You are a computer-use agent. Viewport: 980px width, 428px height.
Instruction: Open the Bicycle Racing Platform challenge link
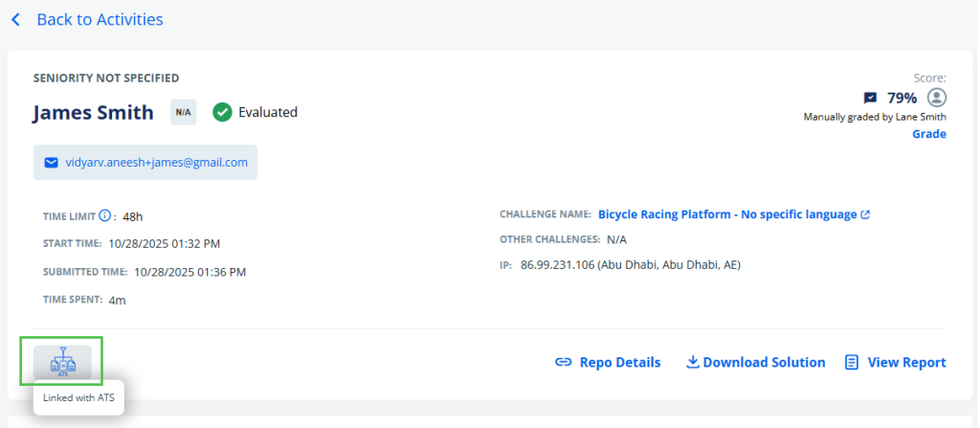tap(727, 214)
